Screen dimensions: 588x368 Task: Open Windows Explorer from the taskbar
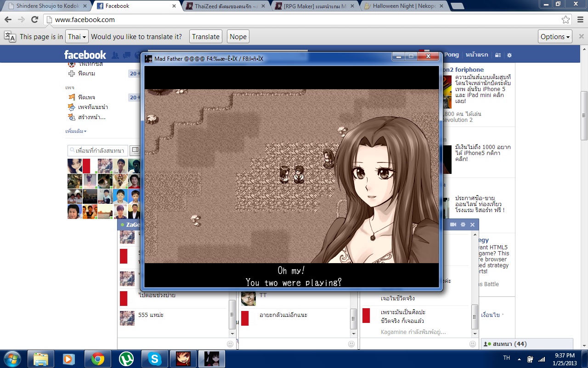pos(41,359)
